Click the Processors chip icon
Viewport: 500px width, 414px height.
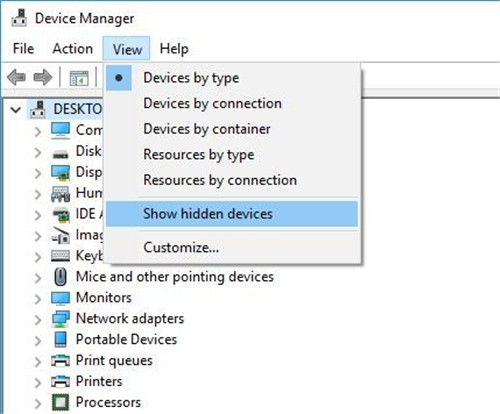coord(60,402)
